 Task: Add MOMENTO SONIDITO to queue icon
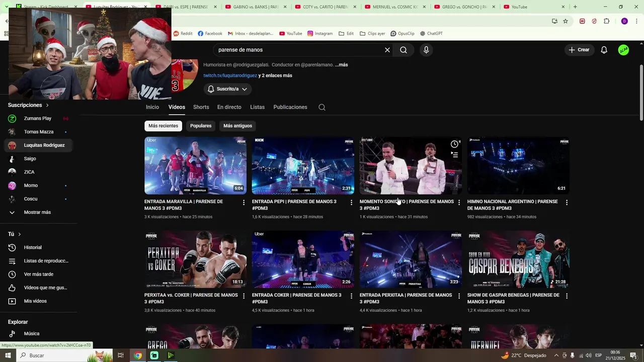click(x=454, y=155)
